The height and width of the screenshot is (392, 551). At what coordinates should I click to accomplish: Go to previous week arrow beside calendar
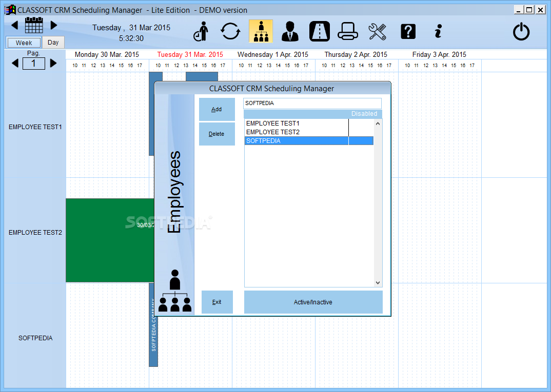pos(14,25)
